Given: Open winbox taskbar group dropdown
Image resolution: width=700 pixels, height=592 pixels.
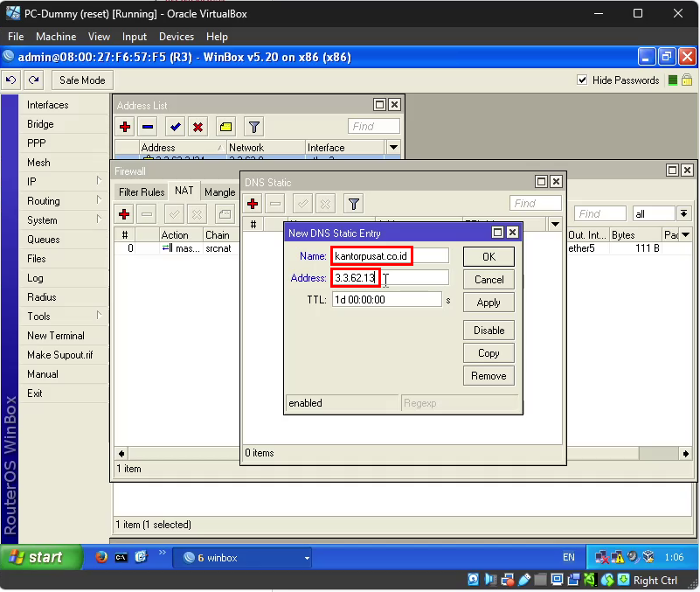Looking at the screenshot, I should pyautogui.click(x=307, y=558).
